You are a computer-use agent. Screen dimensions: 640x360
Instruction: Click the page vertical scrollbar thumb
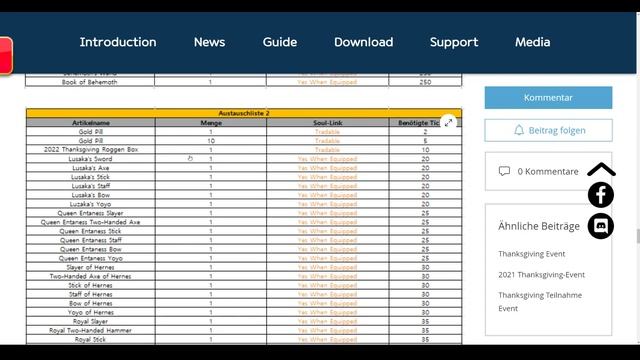click(638, 236)
